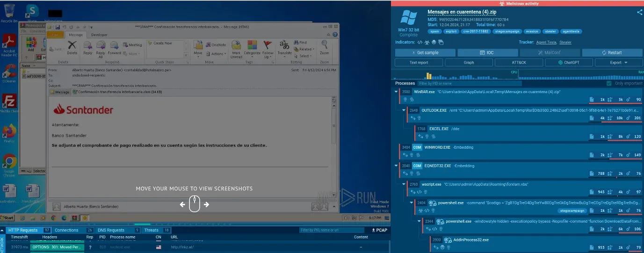Toggle the Only important checkbox

pyautogui.click(x=609, y=83)
